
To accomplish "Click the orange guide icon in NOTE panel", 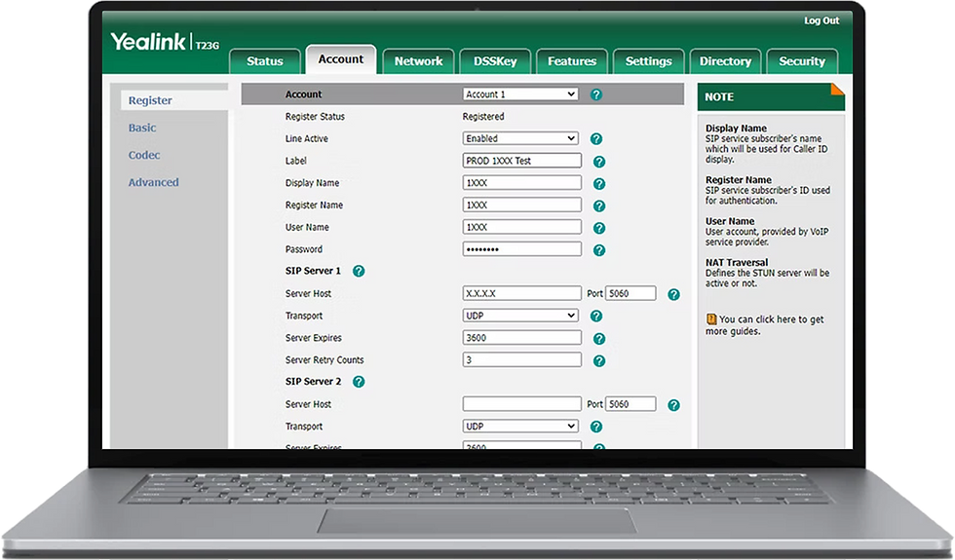I will [710, 319].
